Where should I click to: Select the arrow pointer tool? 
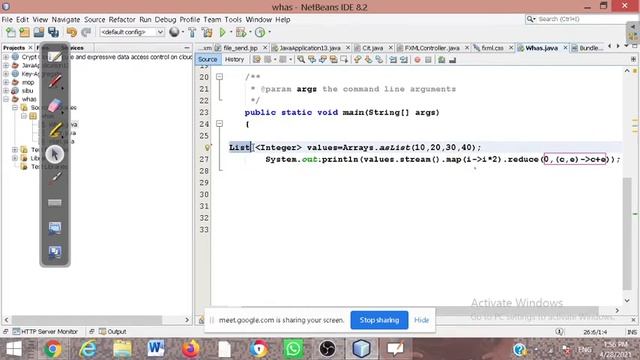55,154
